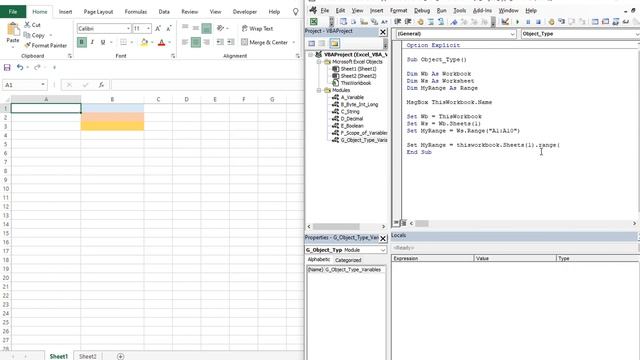Screen dimensions: 640x360
Task: Toggle Underline formatting
Action: coord(103,42)
